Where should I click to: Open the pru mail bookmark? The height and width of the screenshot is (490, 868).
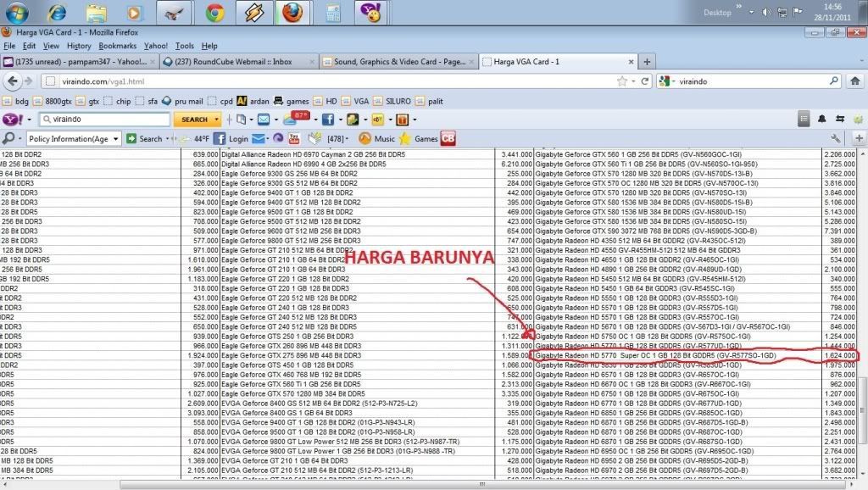click(x=183, y=102)
